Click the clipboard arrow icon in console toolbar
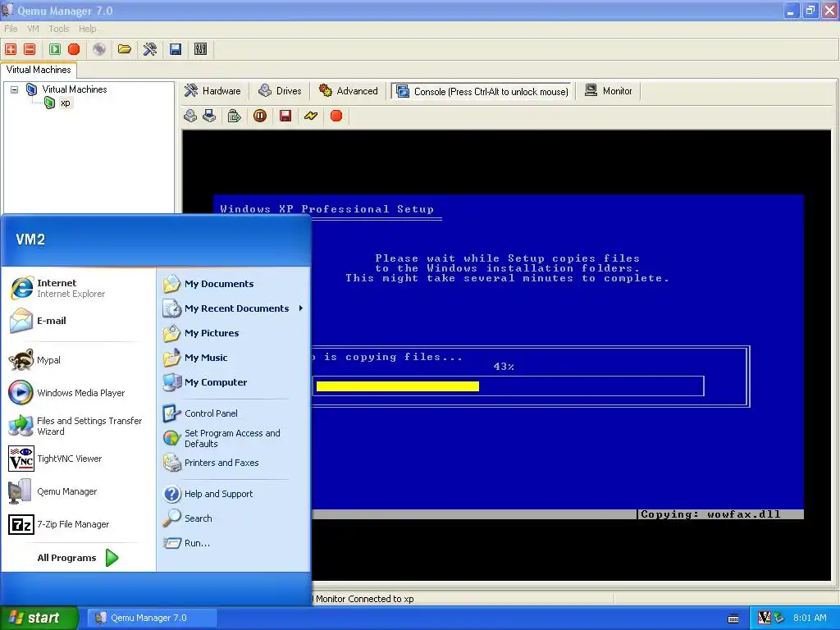Screen dimensions: 840x630 pos(234,116)
